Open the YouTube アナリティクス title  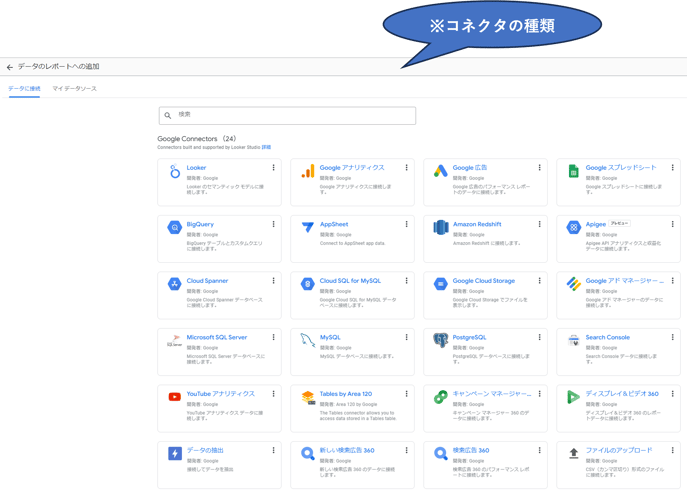click(220, 394)
